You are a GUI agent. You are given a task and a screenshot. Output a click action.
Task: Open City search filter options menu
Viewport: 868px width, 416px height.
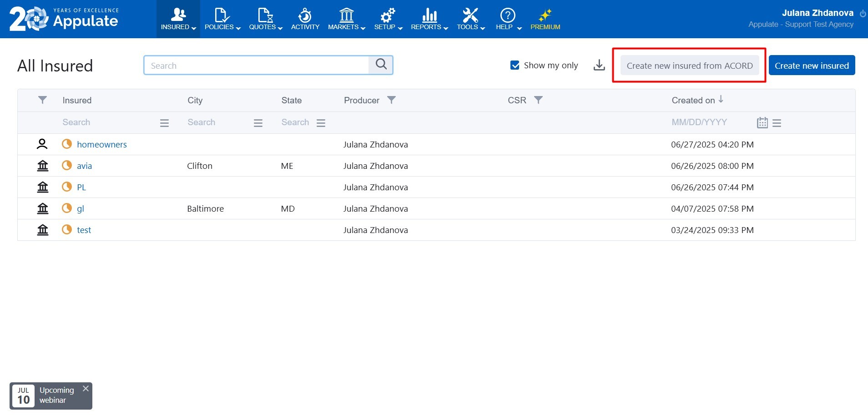(x=258, y=123)
